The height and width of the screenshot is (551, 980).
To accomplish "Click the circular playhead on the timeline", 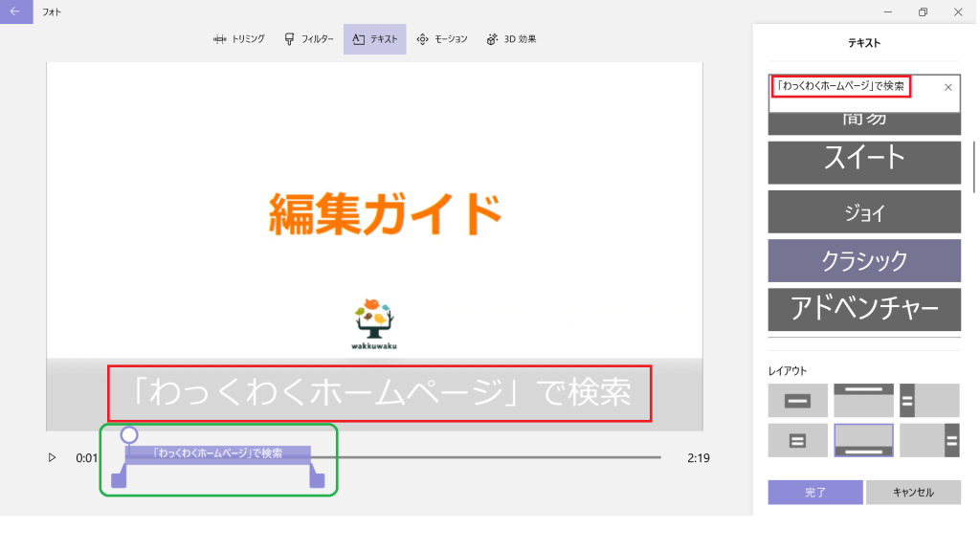I will click(x=129, y=435).
